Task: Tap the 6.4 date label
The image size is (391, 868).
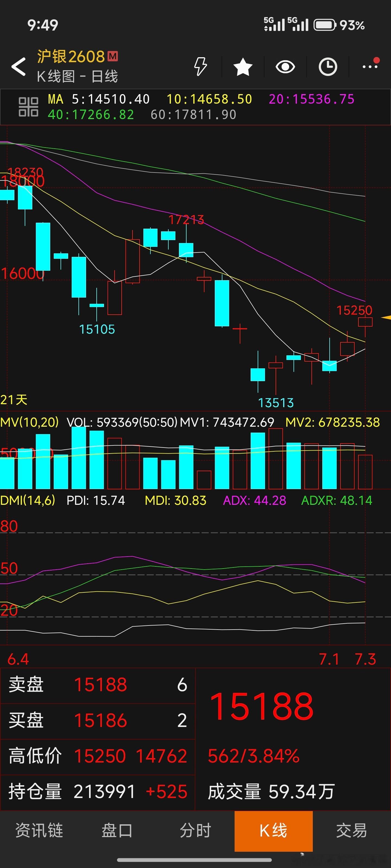Action: pyautogui.click(x=18, y=659)
